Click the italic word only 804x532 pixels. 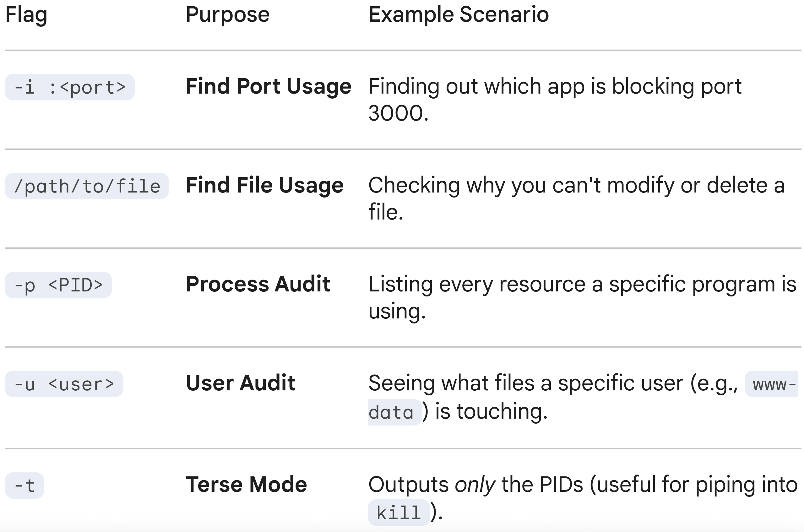tap(475, 485)
